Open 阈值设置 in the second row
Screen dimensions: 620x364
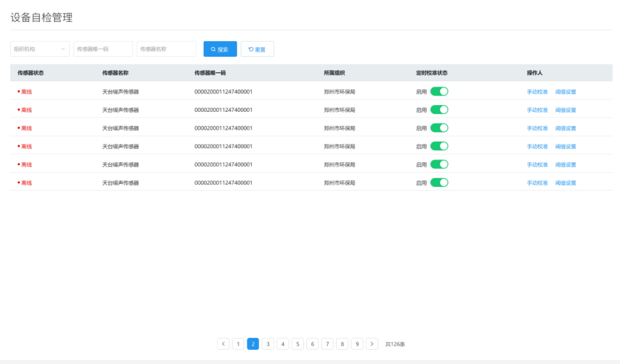coord(565,110)
